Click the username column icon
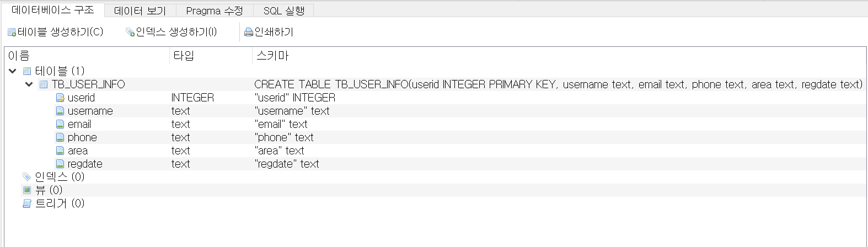Image resolution: width=868 pixels, height=247 pixels. [x=60, y=111]
